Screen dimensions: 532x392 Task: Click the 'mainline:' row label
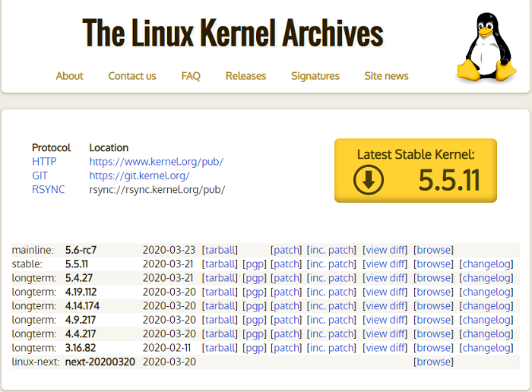33,250
